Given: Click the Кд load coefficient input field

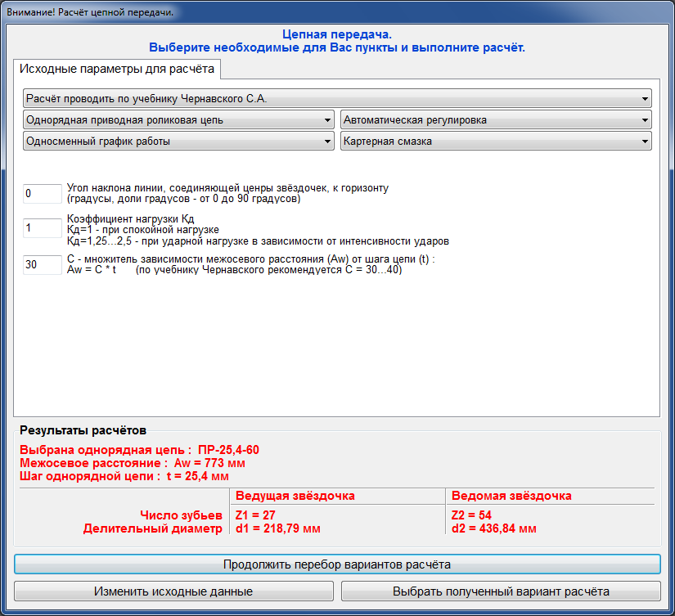Looking at the screenshot, I should 43,227.
